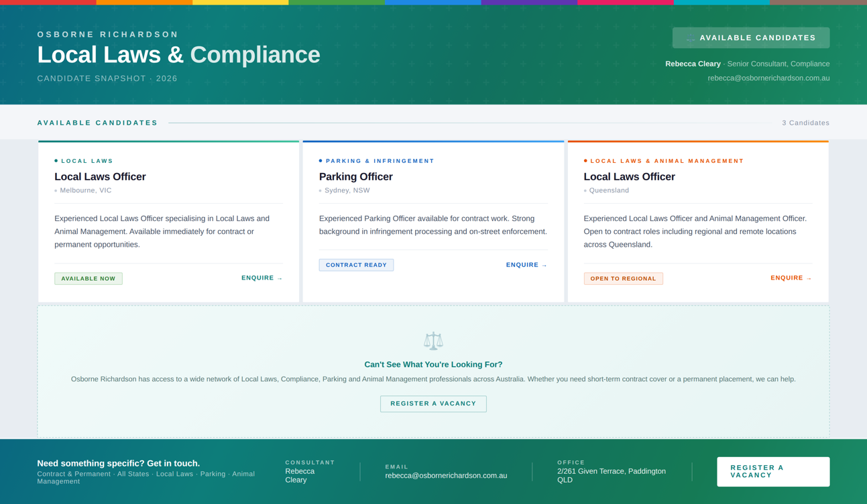
Task: Click the scales icon in Available Candidates button
Action: coord(691,38)
